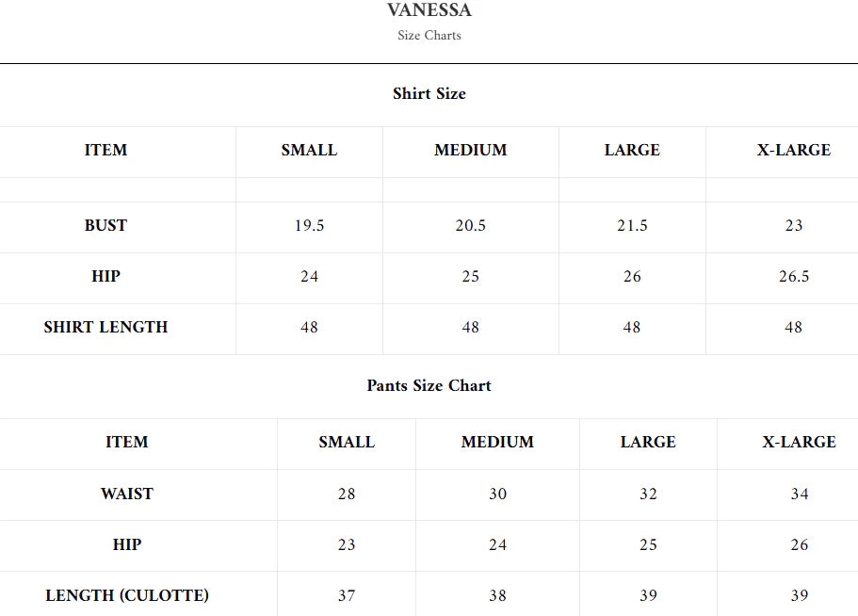Select the Pants Size Chart heading
Screen dimensions: 858x616
pos(429,385)
